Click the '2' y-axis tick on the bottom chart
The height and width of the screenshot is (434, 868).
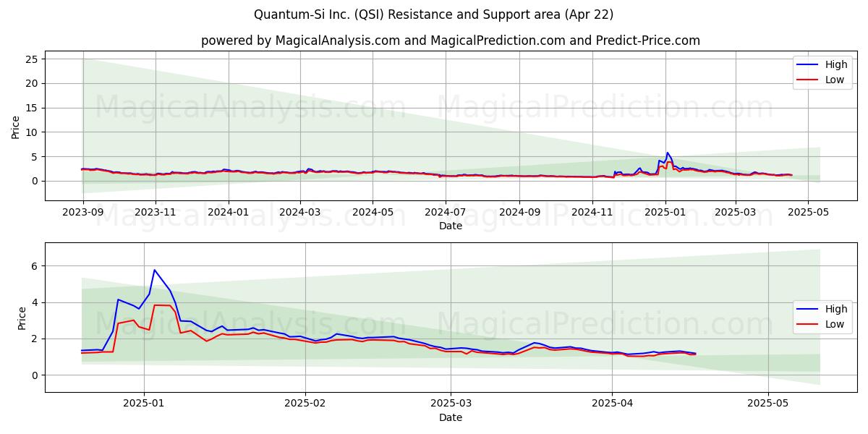coord(35,339)
